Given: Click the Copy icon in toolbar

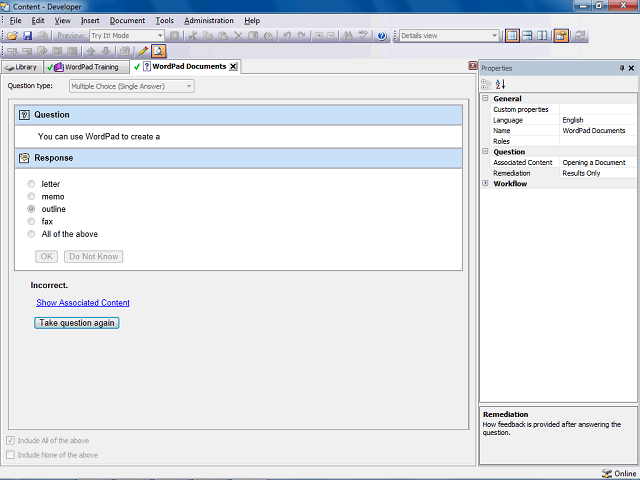Looking at the screenshot, I should [208, 36].
